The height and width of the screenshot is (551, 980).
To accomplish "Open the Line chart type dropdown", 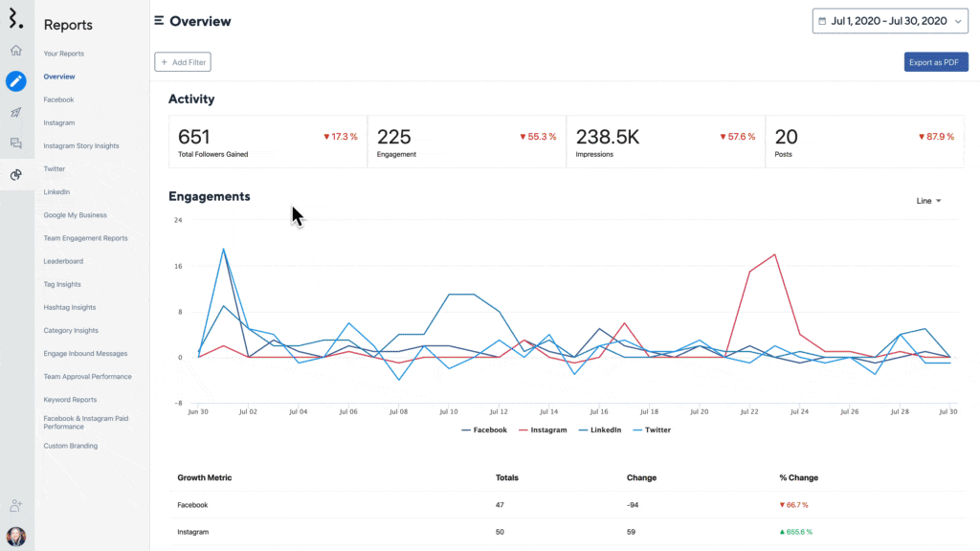I will 927,201.
